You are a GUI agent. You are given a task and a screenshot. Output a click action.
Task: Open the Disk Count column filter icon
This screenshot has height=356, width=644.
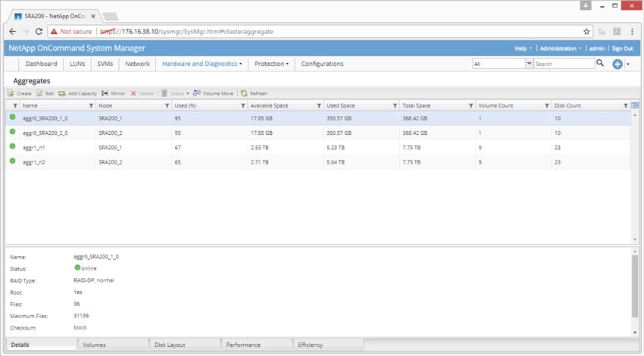[626, 105]
